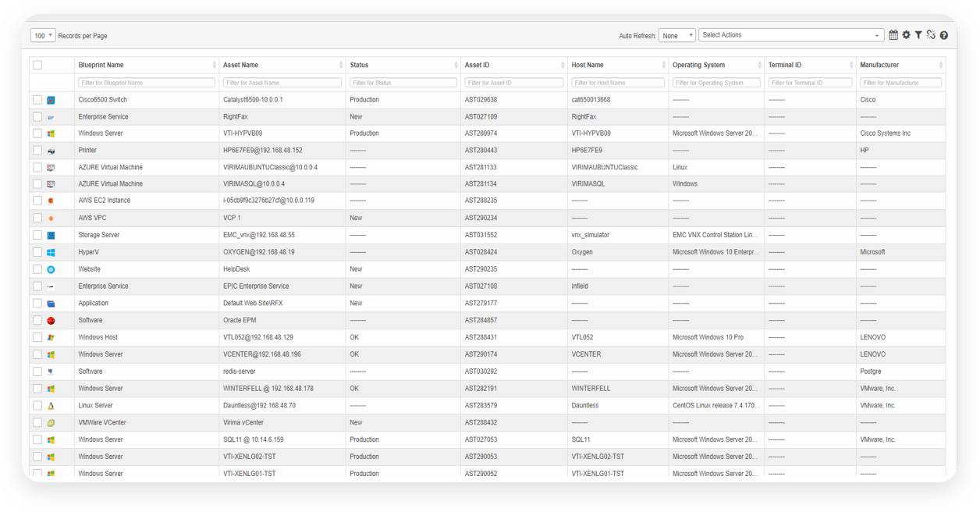The width and height of the screenshot is (980, 512).
Task: Open the calendar icon in the toolbar
Action: (x=893, y=35)
